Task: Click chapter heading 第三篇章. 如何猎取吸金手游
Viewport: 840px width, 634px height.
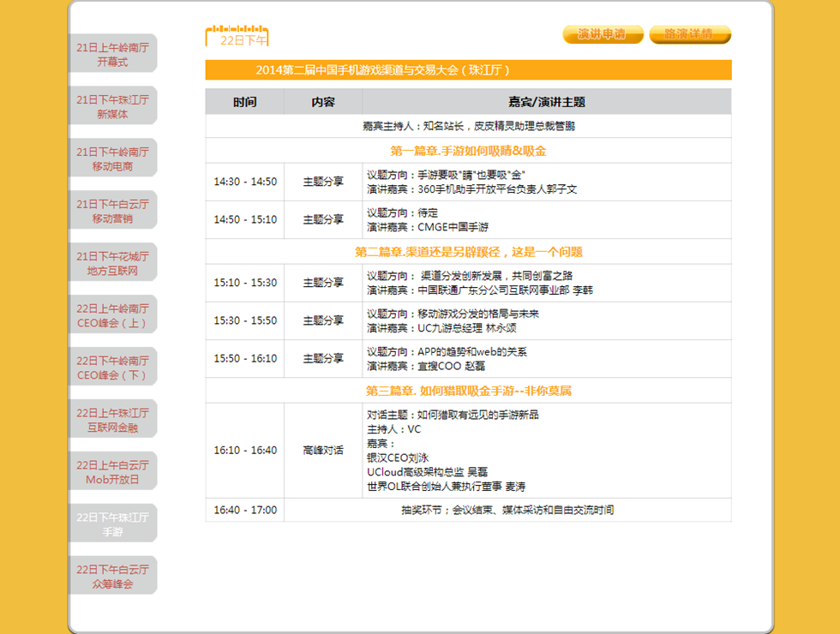Action: [x=468, y=391]
